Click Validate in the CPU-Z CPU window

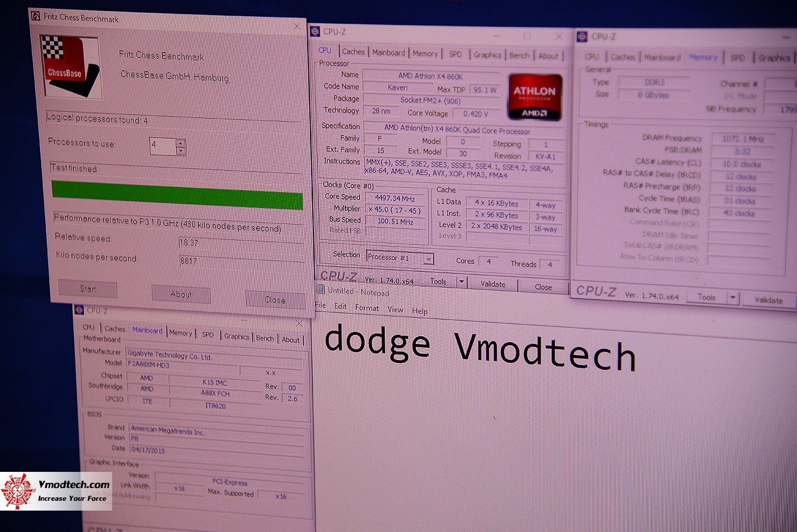point(493,284)
